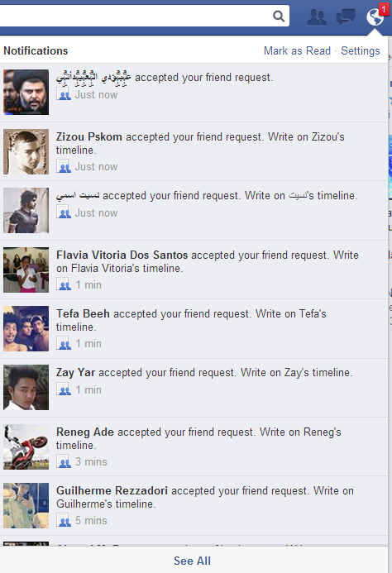Viewport: 392px width, 573px height.
Task: Open first notification's profile photo
Action: click(x=26, y=92)
